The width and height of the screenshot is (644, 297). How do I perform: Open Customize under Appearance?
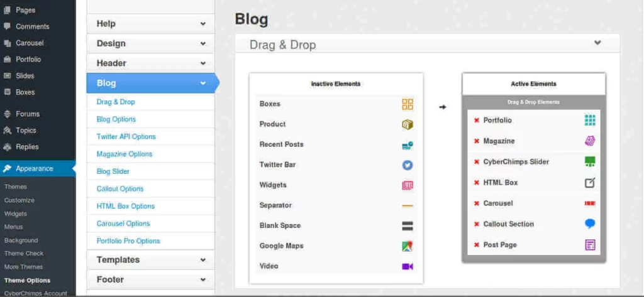19,200
